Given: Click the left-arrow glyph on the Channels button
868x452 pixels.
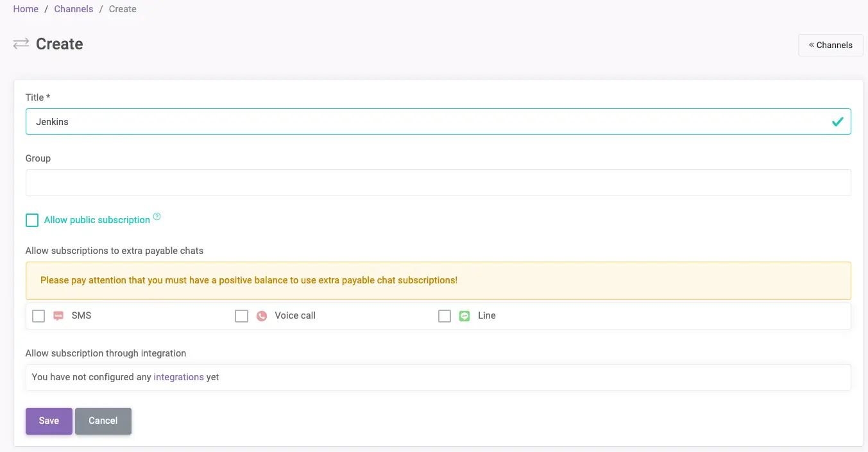Looking at the screenshot, I should [812, 45].
